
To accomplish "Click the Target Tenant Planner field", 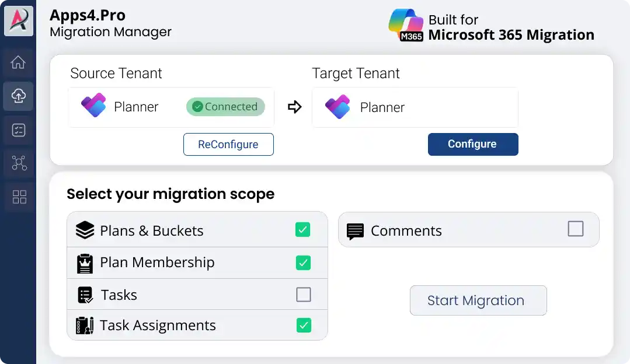I will point(415,107).
